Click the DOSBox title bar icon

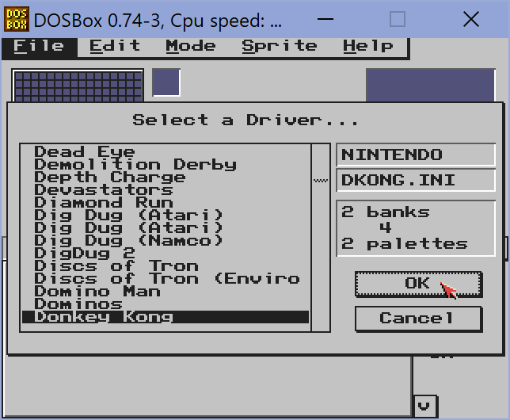tap(17, 19)
